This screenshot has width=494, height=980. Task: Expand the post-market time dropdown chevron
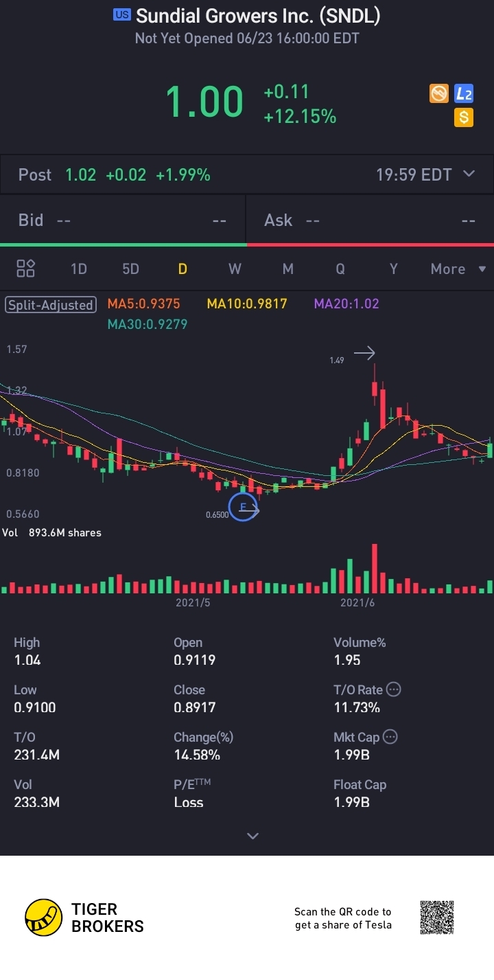click(469, 174)
